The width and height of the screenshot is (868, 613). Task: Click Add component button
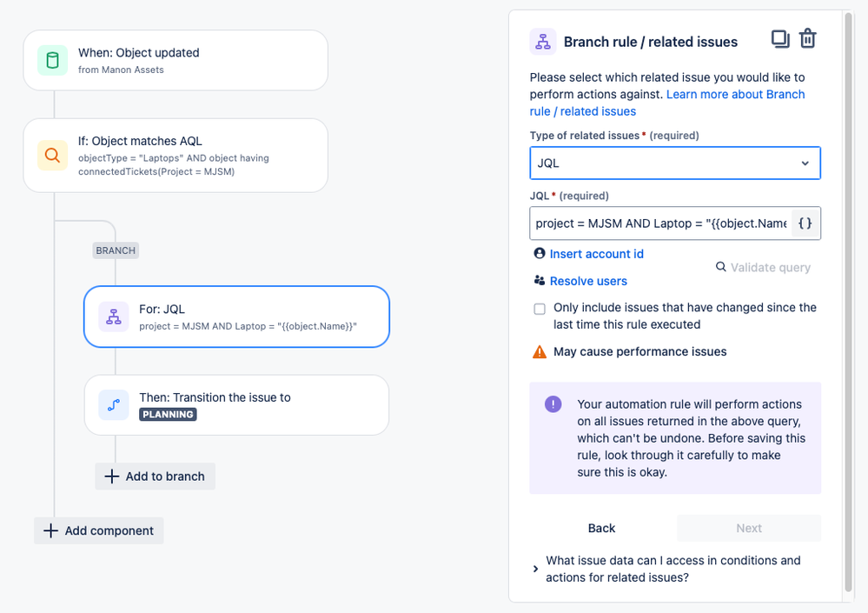coord(98,530)
